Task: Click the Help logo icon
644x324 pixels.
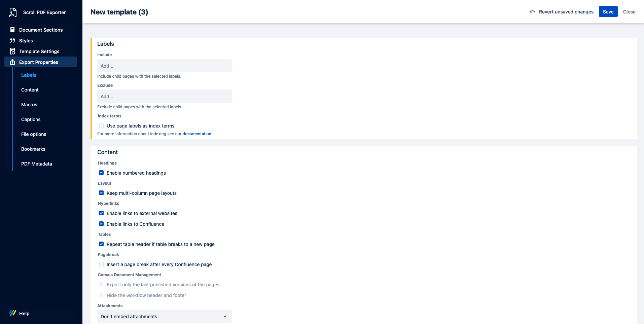Action: 12,313
